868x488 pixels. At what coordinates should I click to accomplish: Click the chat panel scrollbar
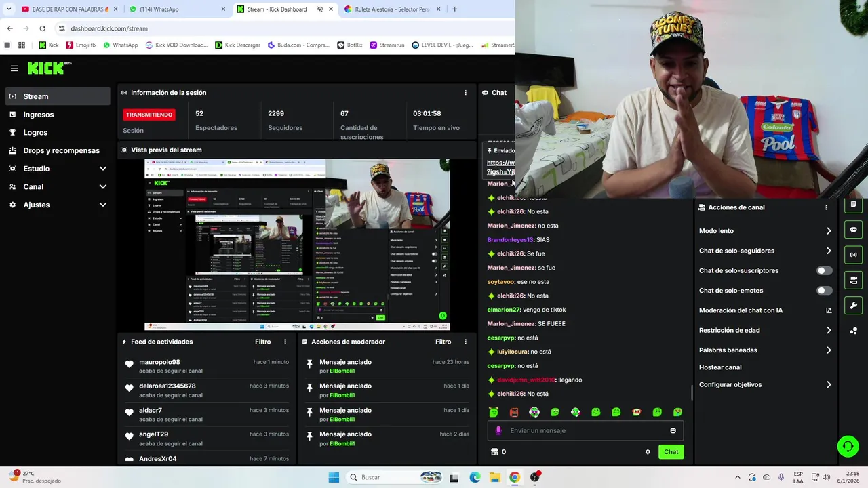click(692, 392)
